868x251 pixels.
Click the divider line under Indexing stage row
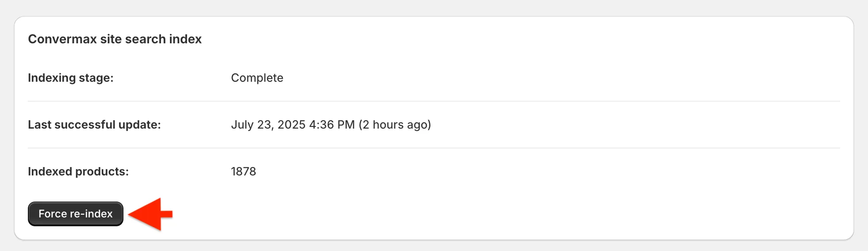434,101
